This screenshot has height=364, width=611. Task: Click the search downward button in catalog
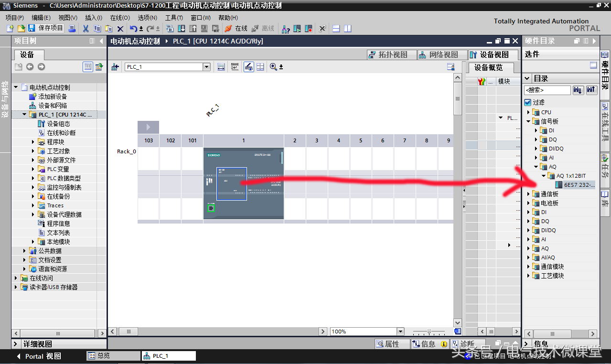(578, 90)
